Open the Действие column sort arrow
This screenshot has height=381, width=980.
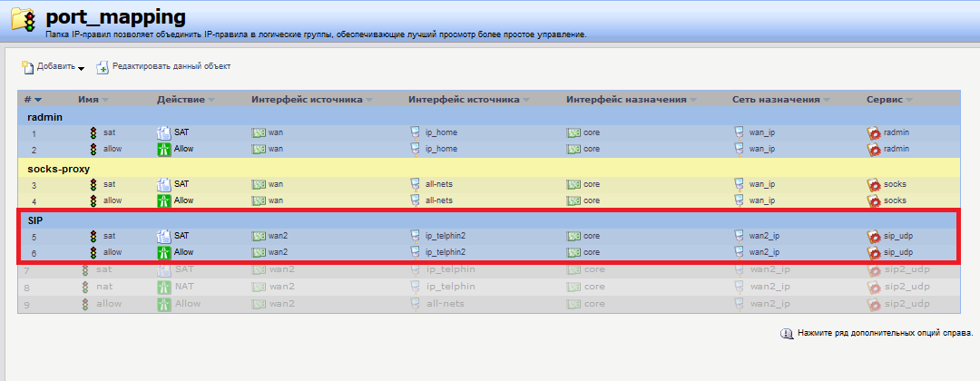click(x=211, y=100)
